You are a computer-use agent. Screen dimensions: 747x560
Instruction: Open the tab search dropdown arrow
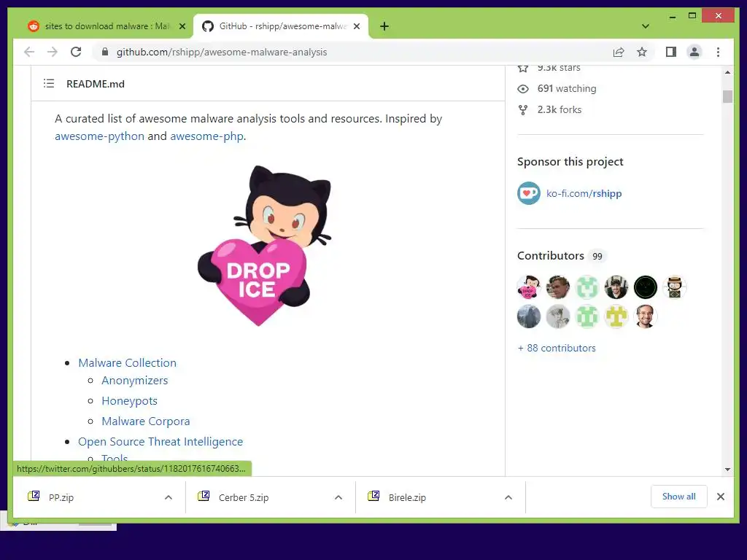pos(645,26)
